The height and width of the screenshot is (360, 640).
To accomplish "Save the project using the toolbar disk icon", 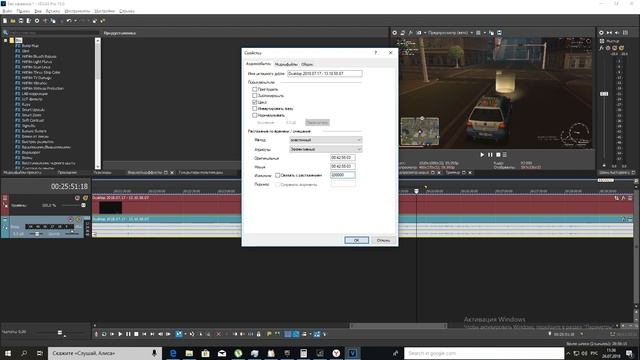I will click(21, 20).
